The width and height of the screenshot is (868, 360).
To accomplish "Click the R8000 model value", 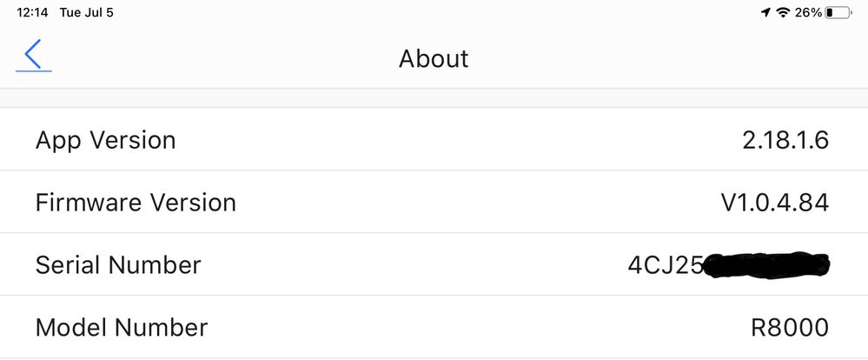I will coord(789,328).
